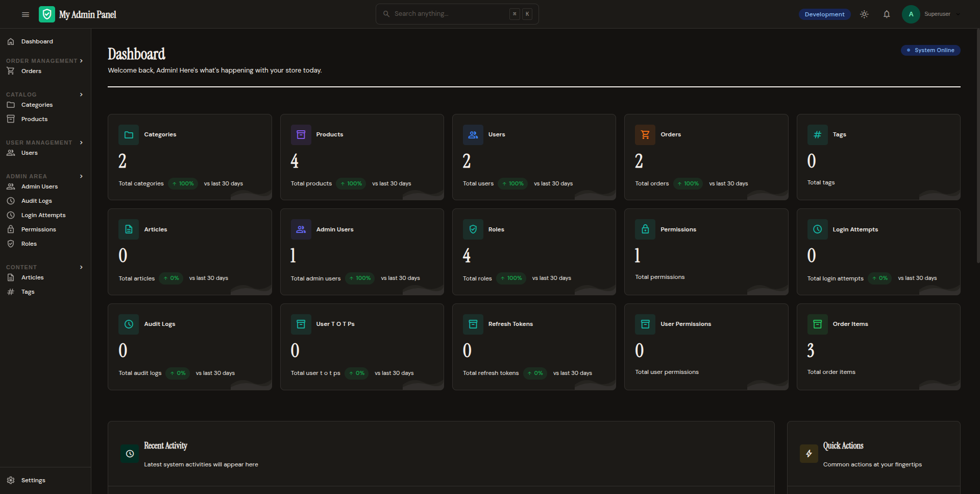The image size is (980, 494).
Task: Click the Orders cart icon in card
Action: click(x=645, y=135)
